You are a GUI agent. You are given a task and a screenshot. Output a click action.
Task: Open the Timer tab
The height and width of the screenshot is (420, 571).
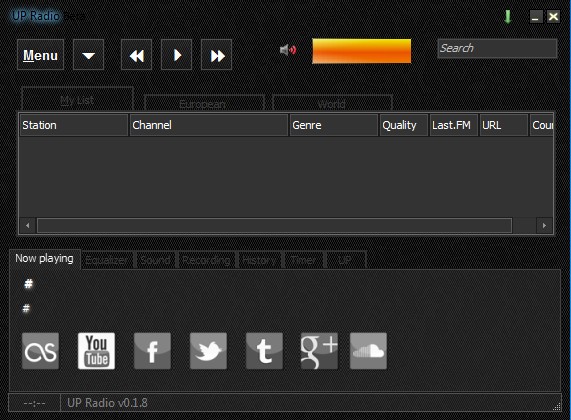tap(303, 260)
